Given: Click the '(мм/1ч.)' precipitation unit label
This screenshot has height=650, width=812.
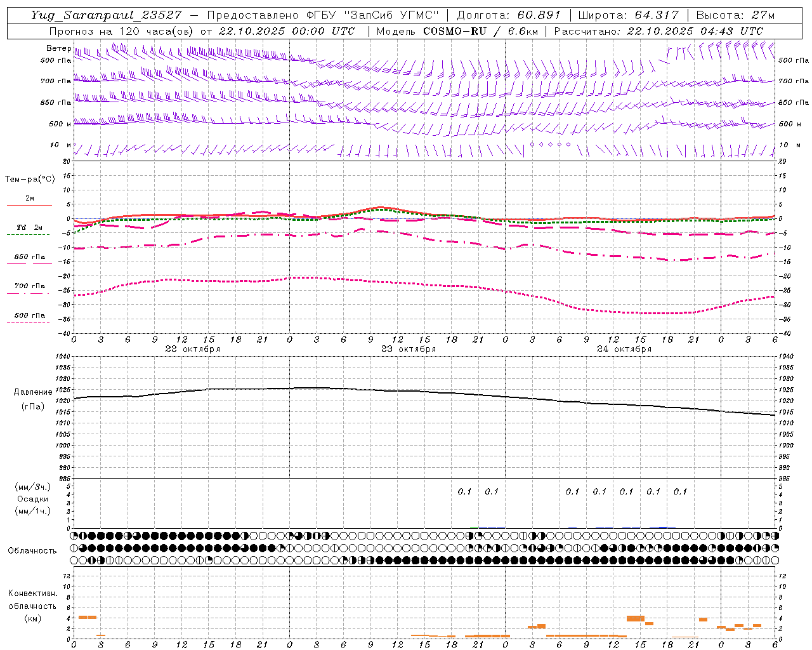Looking at the screenshot, I should pos(33,512).
